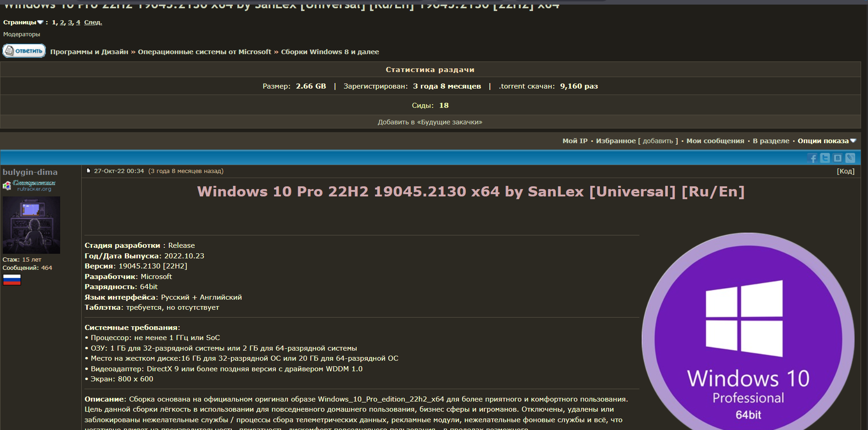Click the release date 2022.10.23
Viewport: 868px width, 430px height.
click(x=184, y=256)
